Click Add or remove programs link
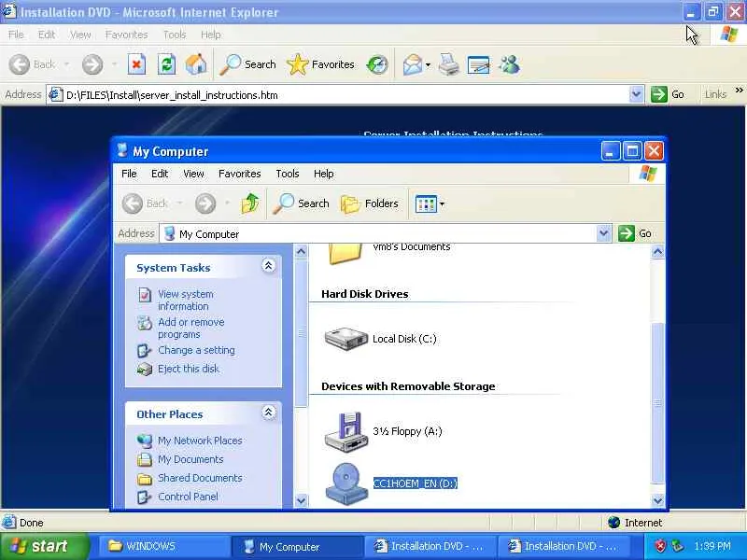 click(x=191, y=329)
